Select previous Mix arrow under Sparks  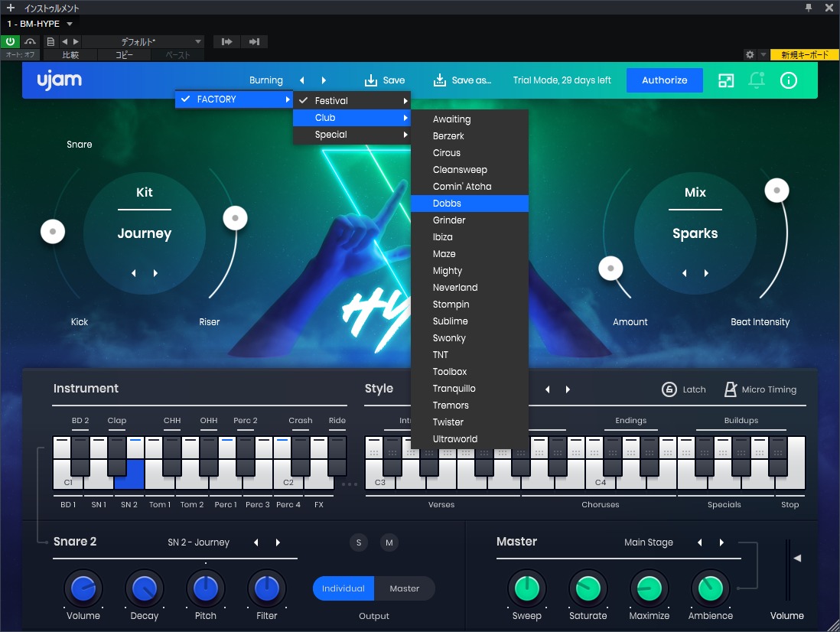click(685, 273)
